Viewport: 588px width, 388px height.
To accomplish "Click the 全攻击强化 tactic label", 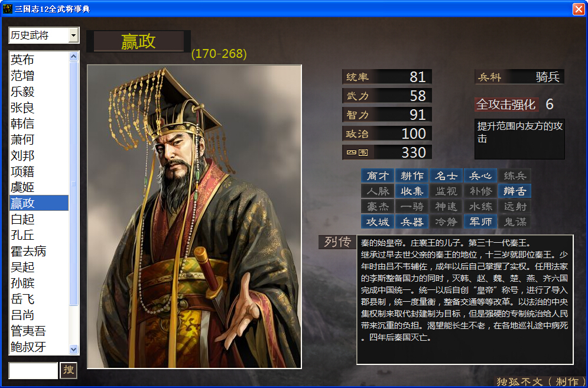I will tap(506, 104).
